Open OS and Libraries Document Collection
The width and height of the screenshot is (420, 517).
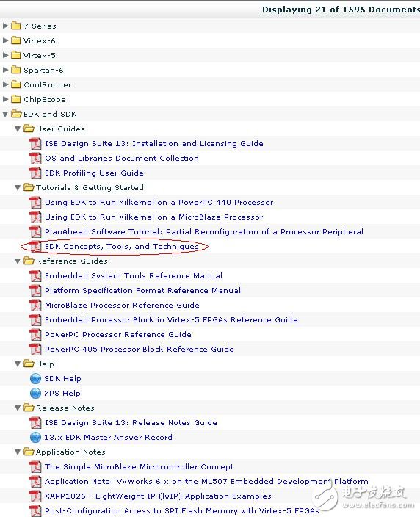pyautogui.click(x=122, y=159)
